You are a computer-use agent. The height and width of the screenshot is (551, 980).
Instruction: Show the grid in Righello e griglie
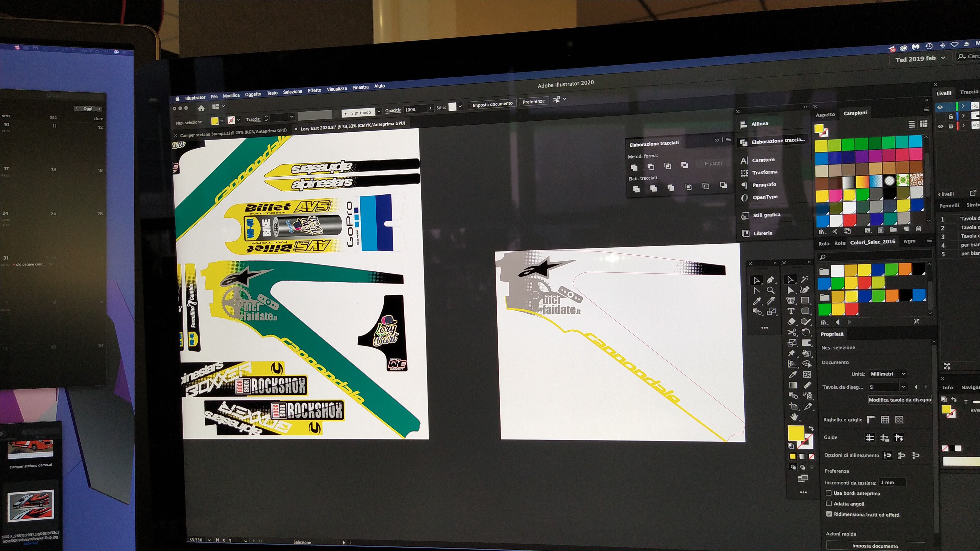[x=885, y=419]
